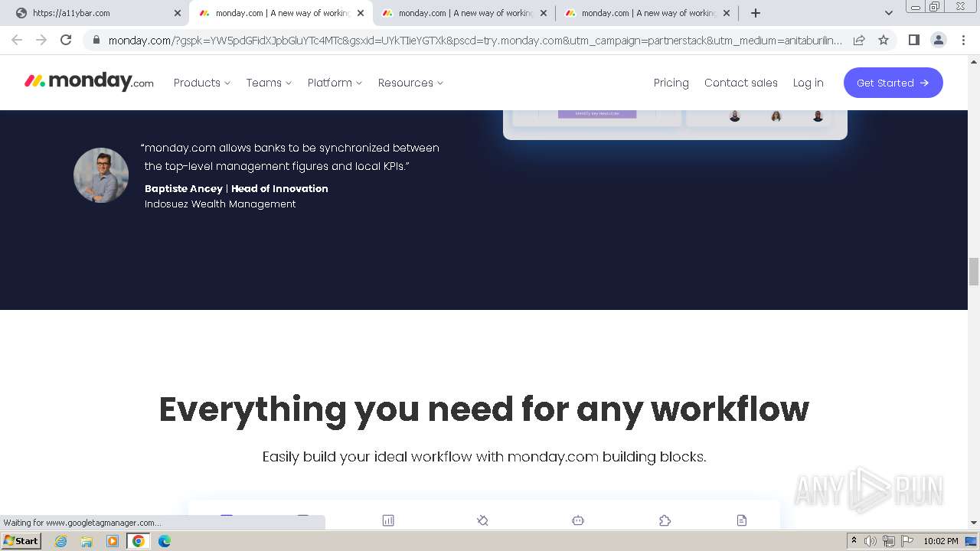
Task: Click the Get Started button
Action: click(893, 83)
